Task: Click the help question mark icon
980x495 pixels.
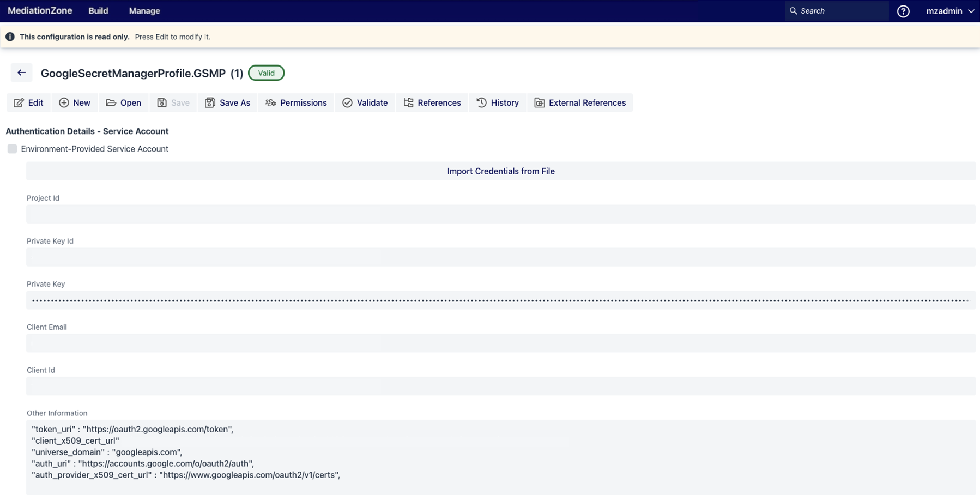Action: click(x=903, y=11)
